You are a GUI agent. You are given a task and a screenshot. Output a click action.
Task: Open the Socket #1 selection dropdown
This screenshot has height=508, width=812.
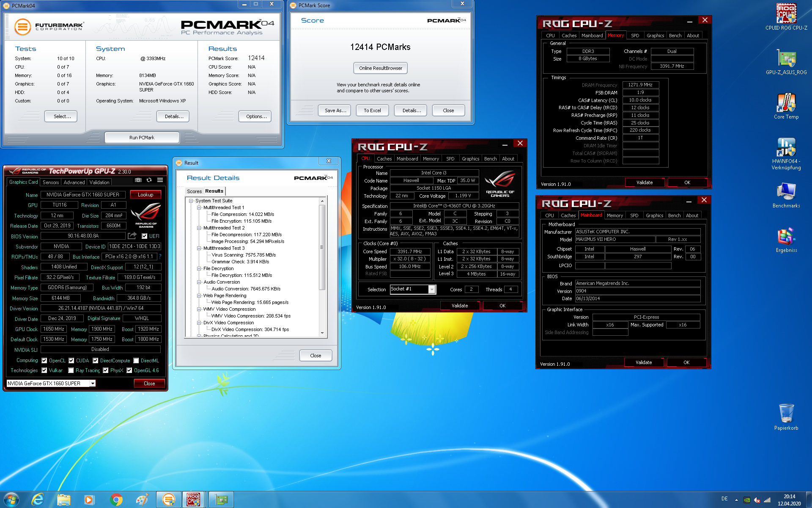tap(432, 289)
